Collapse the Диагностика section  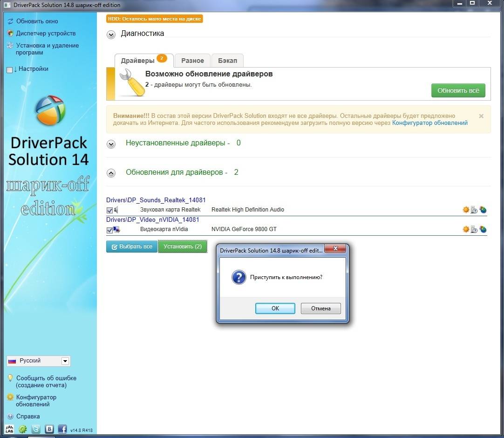111,35
